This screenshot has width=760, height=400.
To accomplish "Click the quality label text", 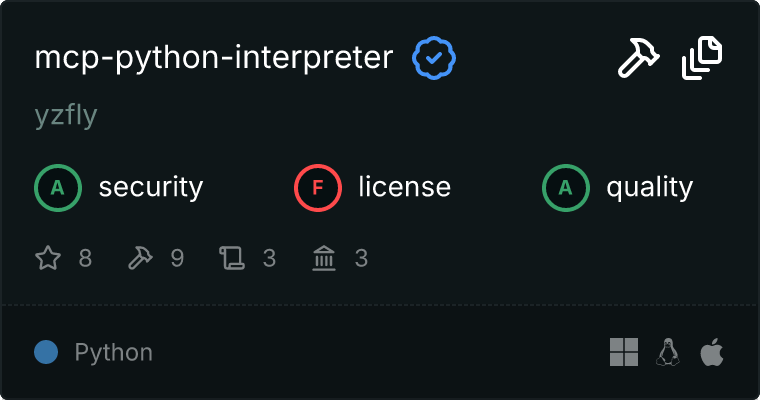I will (x=650, y=187).
